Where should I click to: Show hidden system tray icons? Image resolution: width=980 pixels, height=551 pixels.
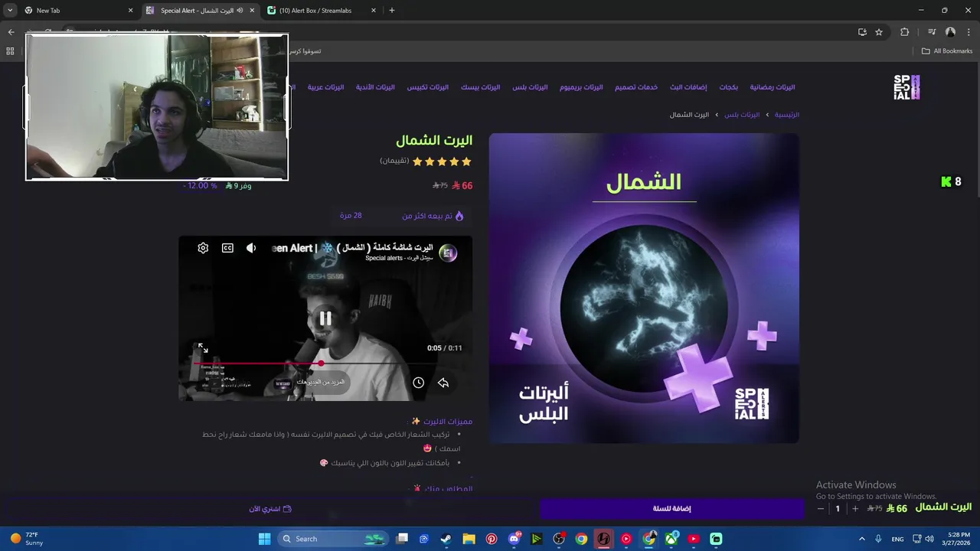(x=861, y=539)
